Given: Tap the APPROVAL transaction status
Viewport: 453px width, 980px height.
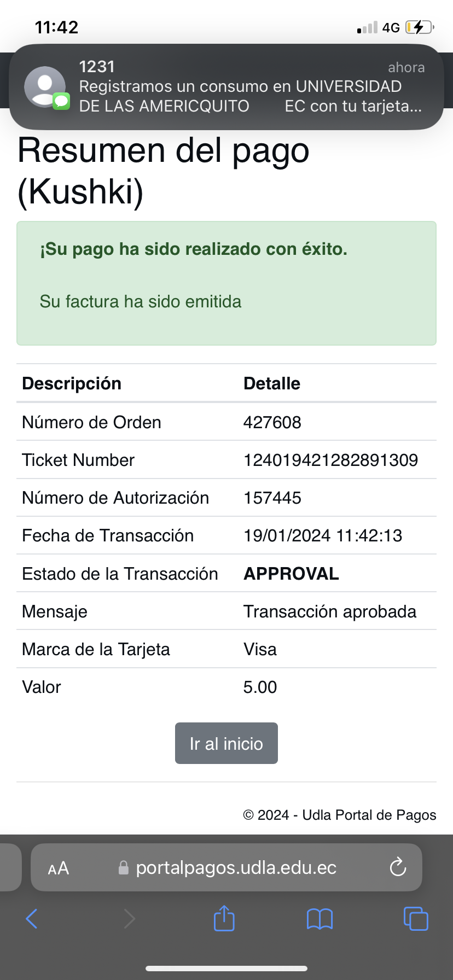Looking at the screenshot, I should point(291,574).
